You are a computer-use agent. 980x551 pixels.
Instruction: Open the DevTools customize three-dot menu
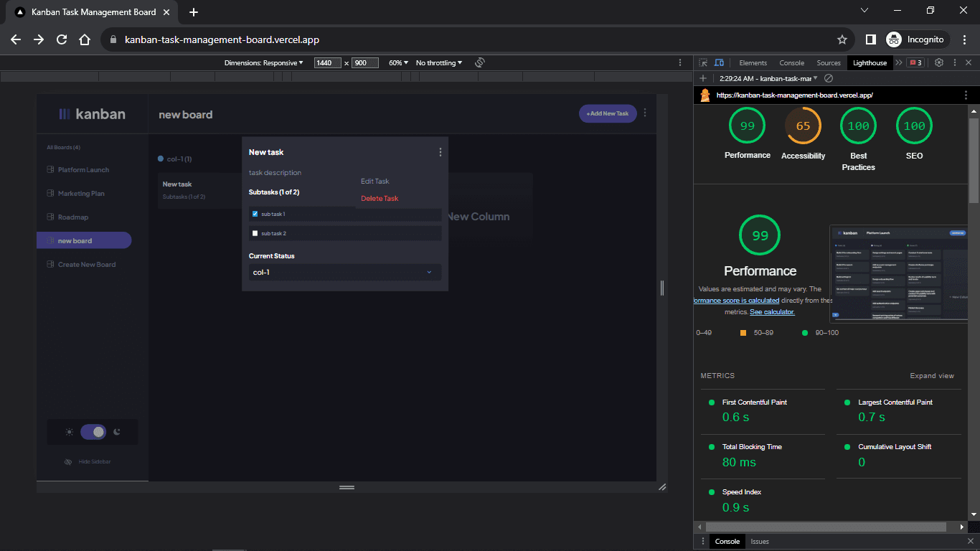(953, 63)
